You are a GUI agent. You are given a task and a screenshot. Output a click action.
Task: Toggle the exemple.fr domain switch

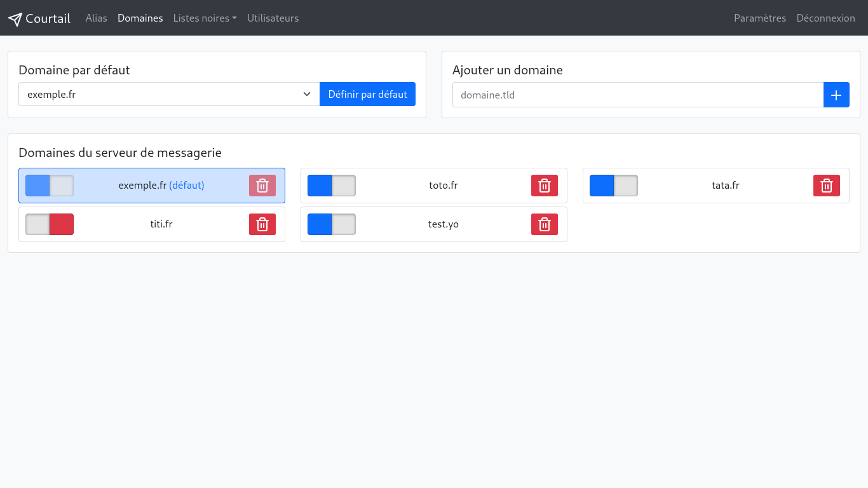click(50, 186)
